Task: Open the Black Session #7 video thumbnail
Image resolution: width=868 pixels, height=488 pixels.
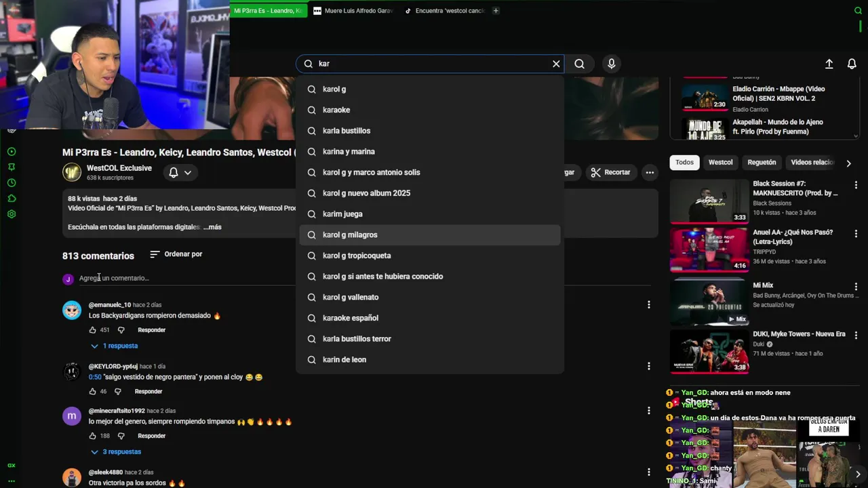Action: coord(709,201)
